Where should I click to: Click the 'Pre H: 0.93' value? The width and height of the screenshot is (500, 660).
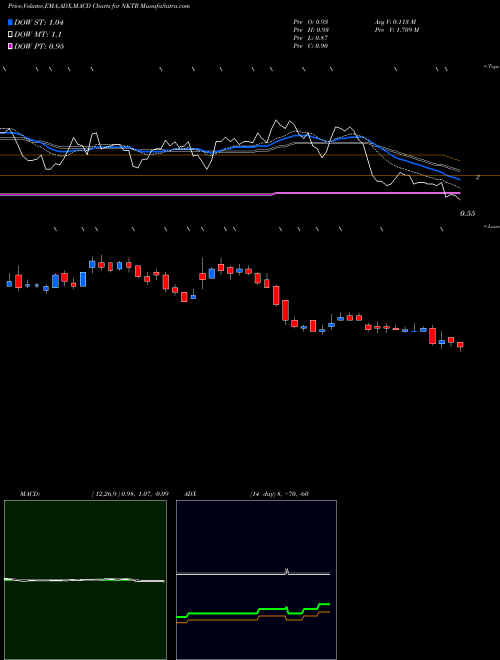pos(311,30)
